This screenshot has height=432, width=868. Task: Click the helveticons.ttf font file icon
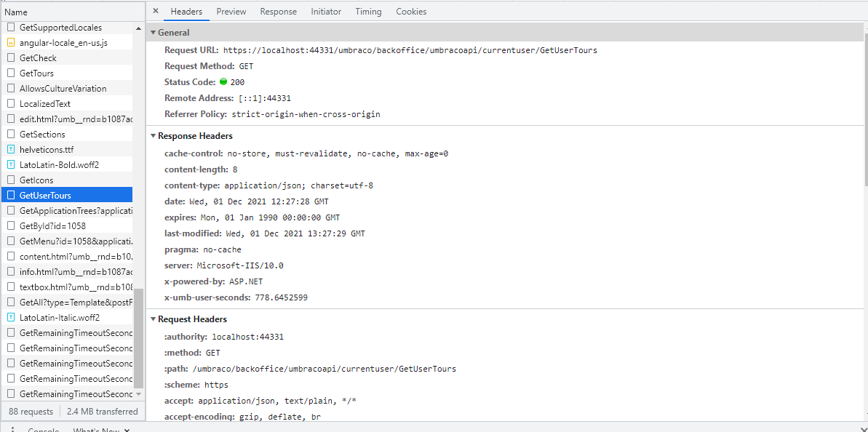(10, 149)
